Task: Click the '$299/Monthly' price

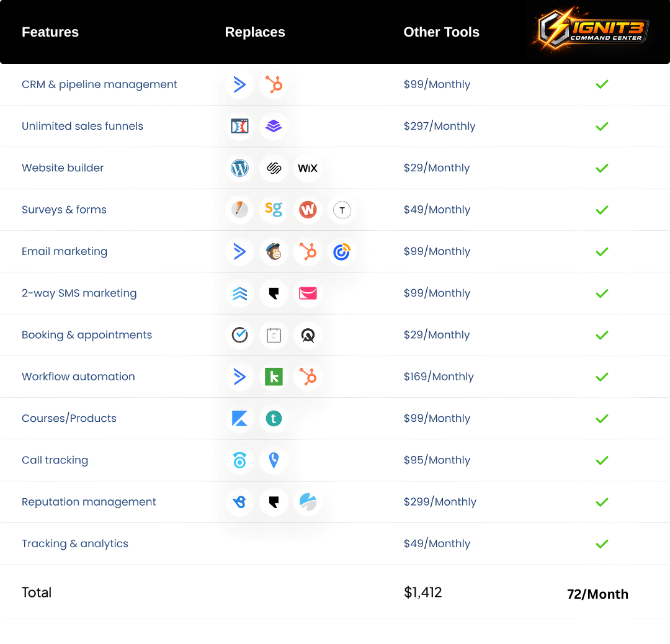Action: (x=440, y=502)
